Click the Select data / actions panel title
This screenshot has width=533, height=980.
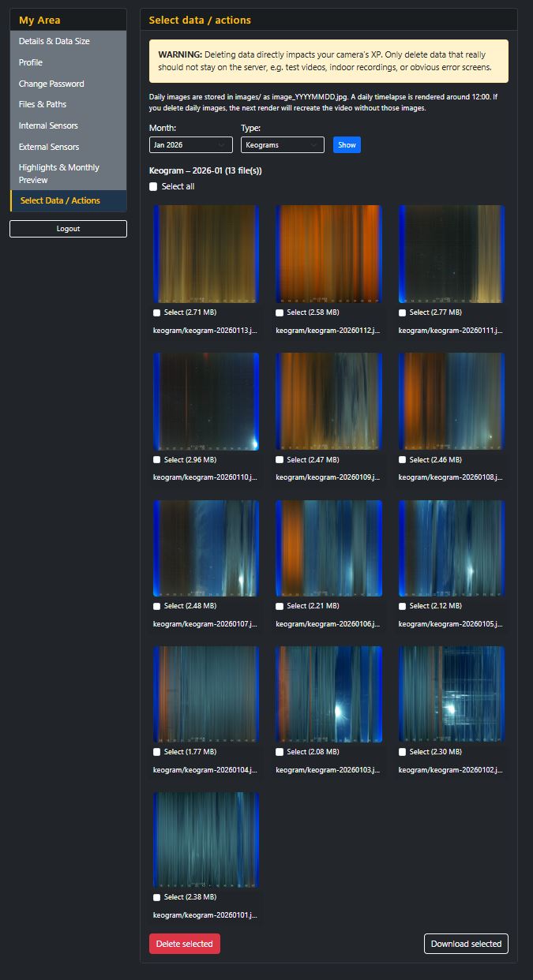coord(200,20)
